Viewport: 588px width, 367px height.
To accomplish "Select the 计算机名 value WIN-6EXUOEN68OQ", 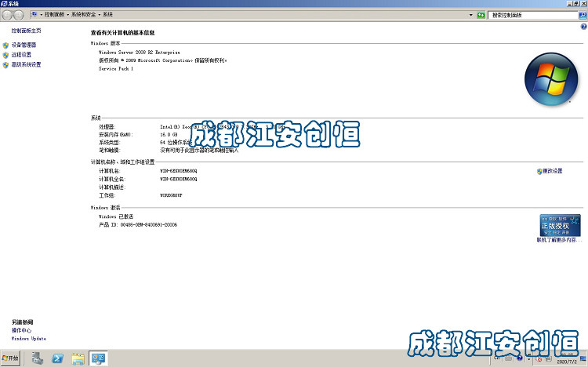I will 179,171.
